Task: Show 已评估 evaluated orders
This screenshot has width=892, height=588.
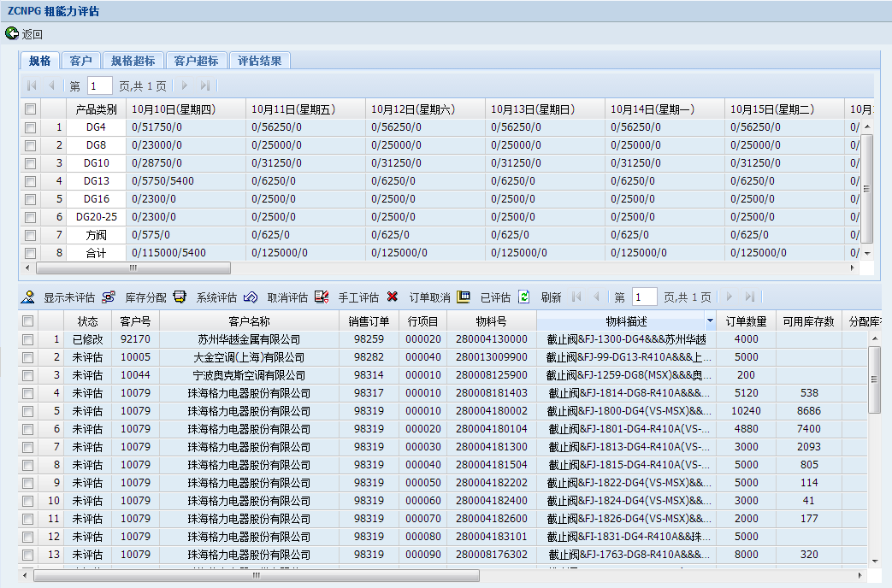Action: pos(464,297)
